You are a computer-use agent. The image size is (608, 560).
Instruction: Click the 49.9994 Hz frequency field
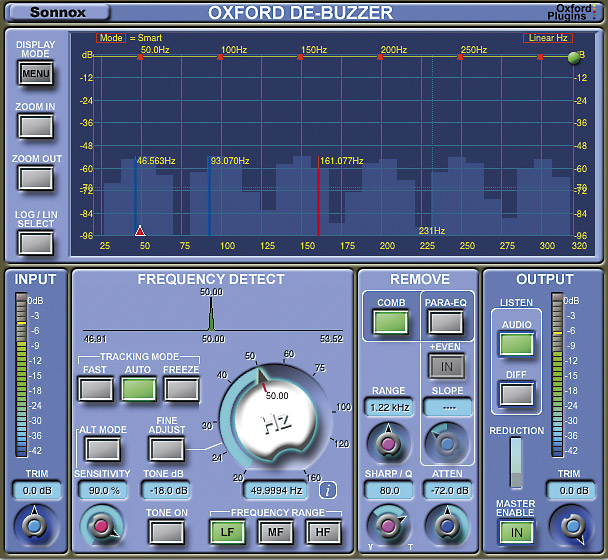276,491
